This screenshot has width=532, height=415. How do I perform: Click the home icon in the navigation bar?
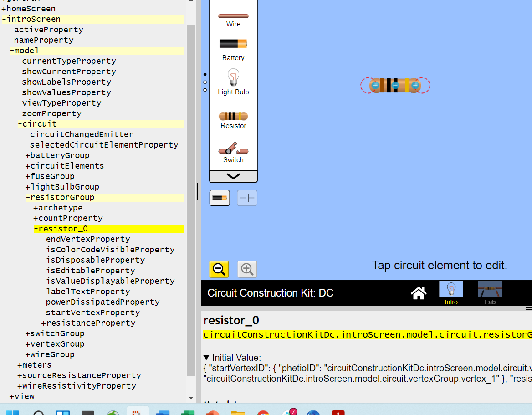coord(418,293)
